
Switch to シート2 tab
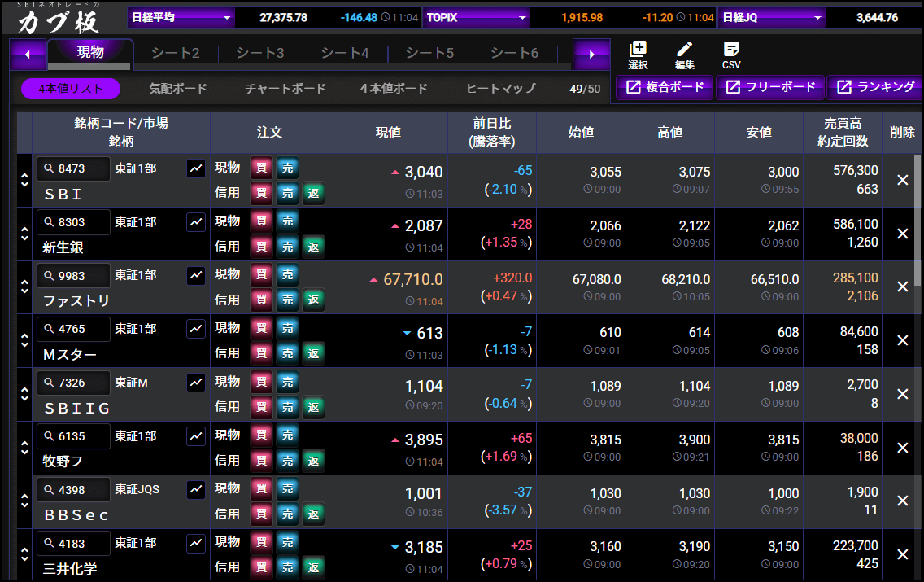(176, 53)
